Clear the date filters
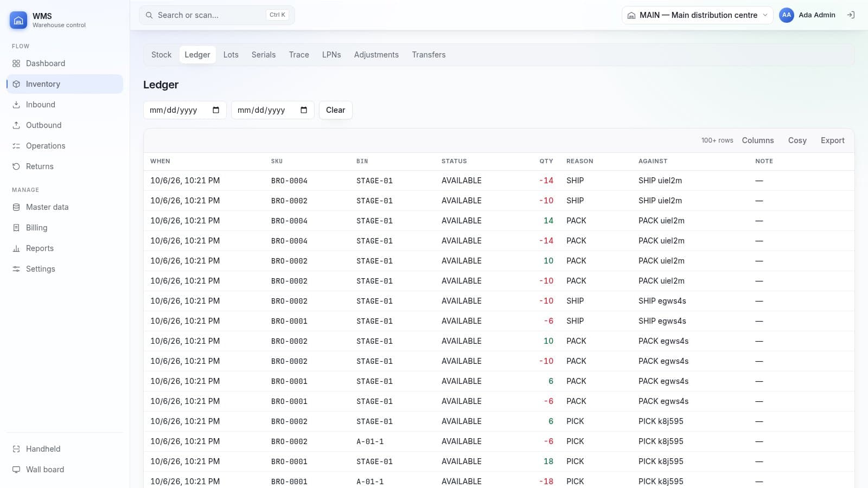This screenshot has height=488, width=868. pos(335,110)
